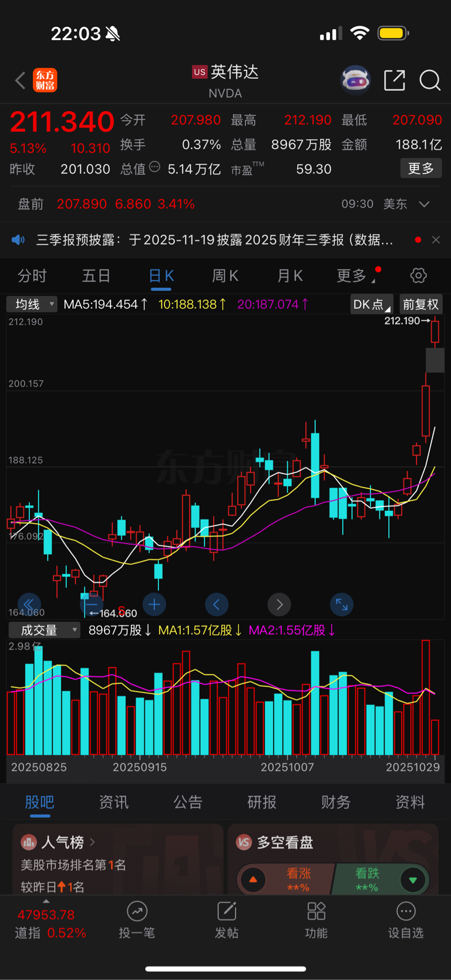Tap the 盘前 207.890 pre-market row
Screen dimensions: 451x980
pos(225,204)
